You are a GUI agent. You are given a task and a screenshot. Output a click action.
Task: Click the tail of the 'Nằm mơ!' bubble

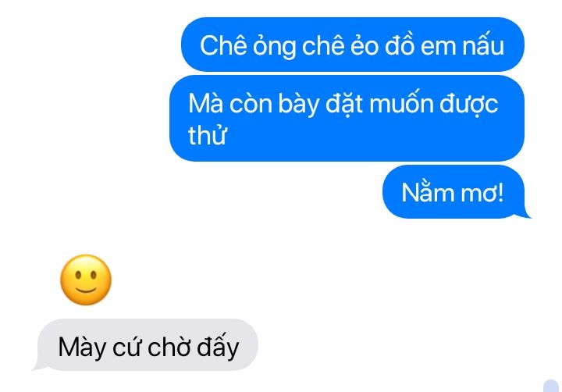click(525, 213)
